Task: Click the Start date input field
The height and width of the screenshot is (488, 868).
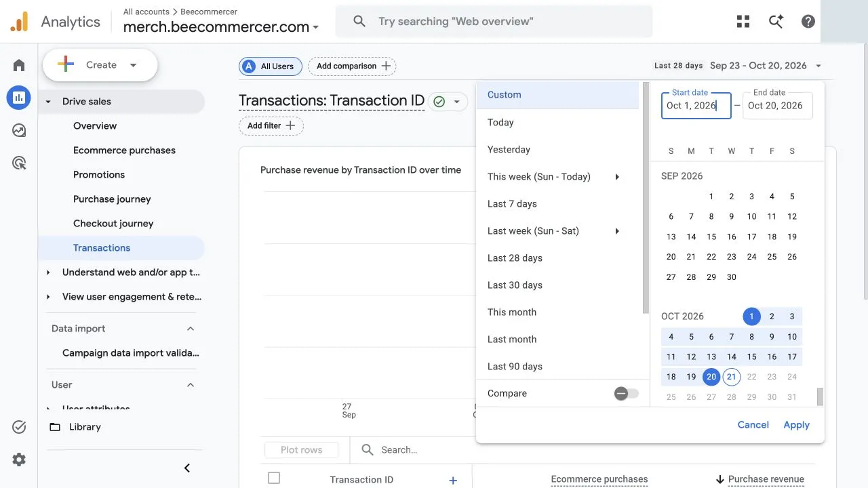Action: (696, 106)
